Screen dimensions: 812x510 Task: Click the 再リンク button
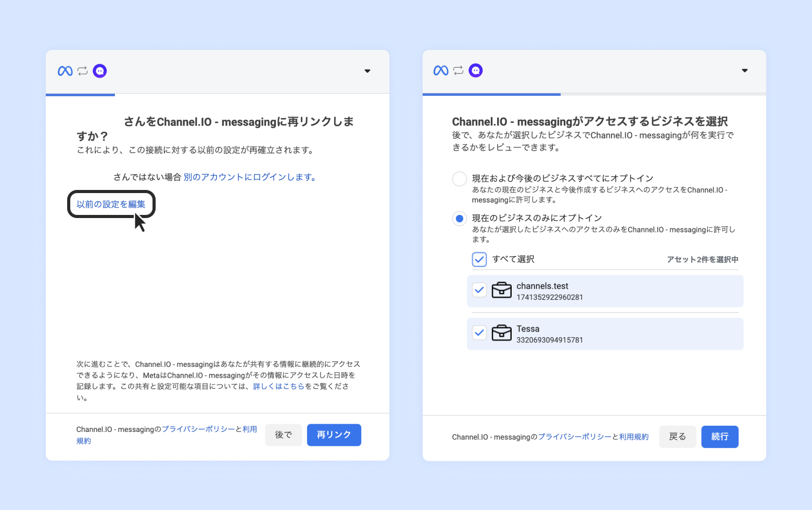pyautogui.click(x=334, y=435)
